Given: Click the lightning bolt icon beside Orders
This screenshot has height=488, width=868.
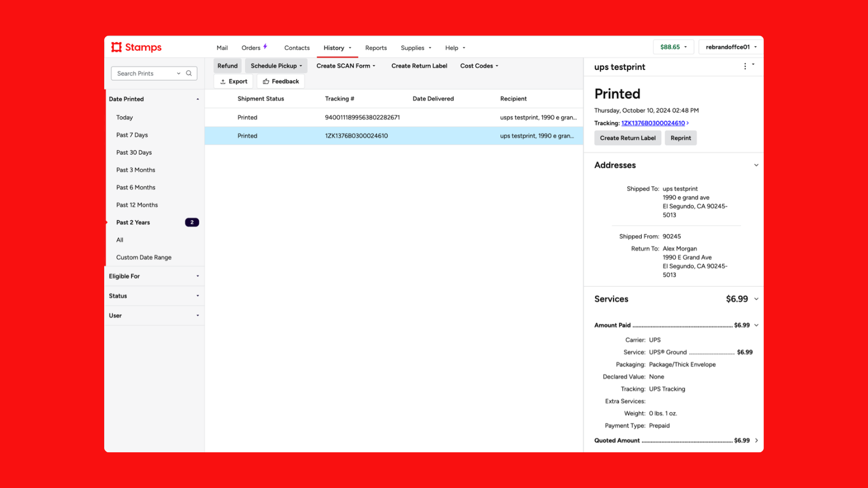Looking at the screenshot, I should point(265,47).
